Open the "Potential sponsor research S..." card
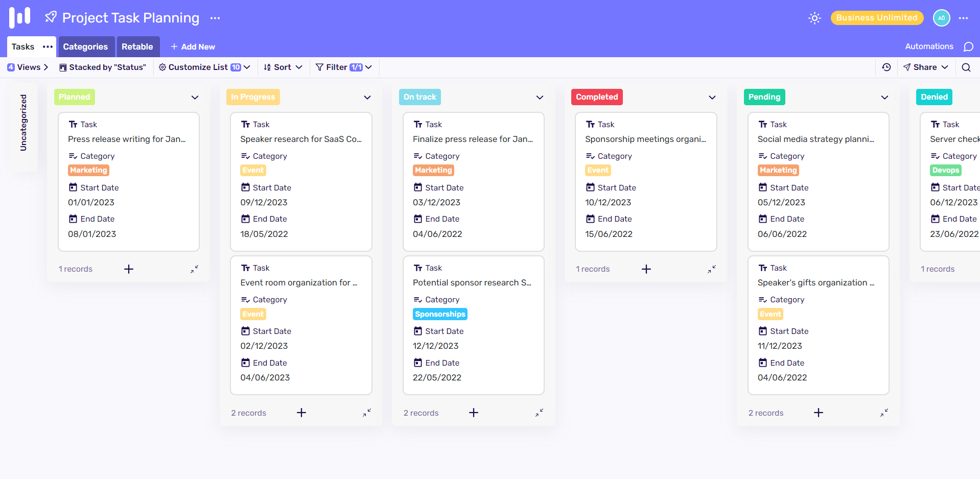 coord(474,325)
